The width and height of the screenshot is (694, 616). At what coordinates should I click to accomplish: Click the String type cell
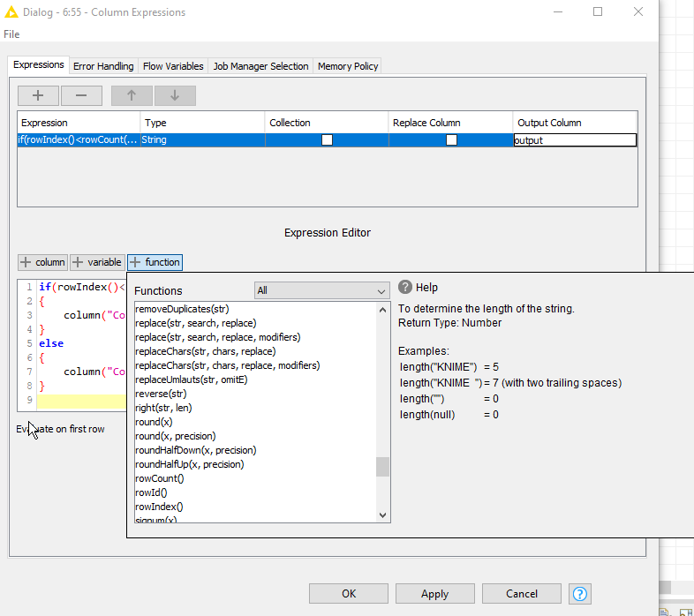coord(202,139)
